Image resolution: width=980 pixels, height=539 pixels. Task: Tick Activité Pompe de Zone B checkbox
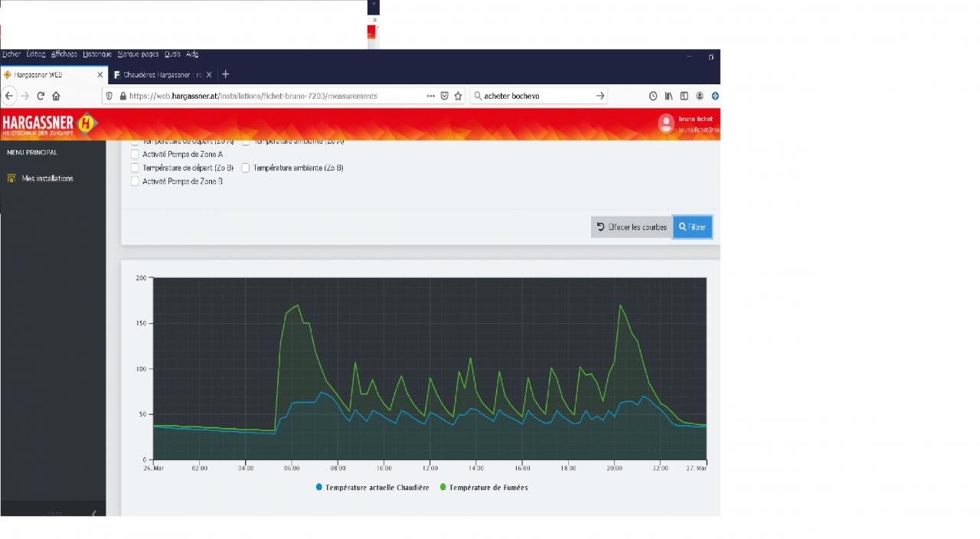coord(135,181)
